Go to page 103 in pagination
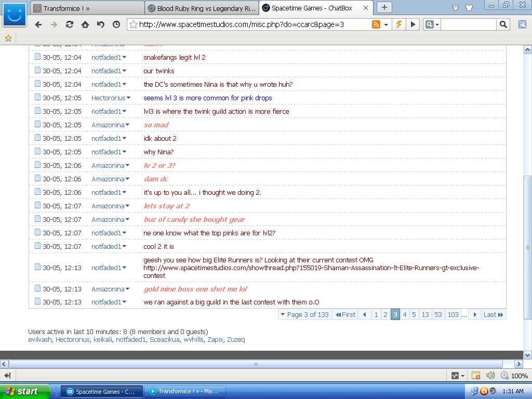 click(x=453, y=314)
